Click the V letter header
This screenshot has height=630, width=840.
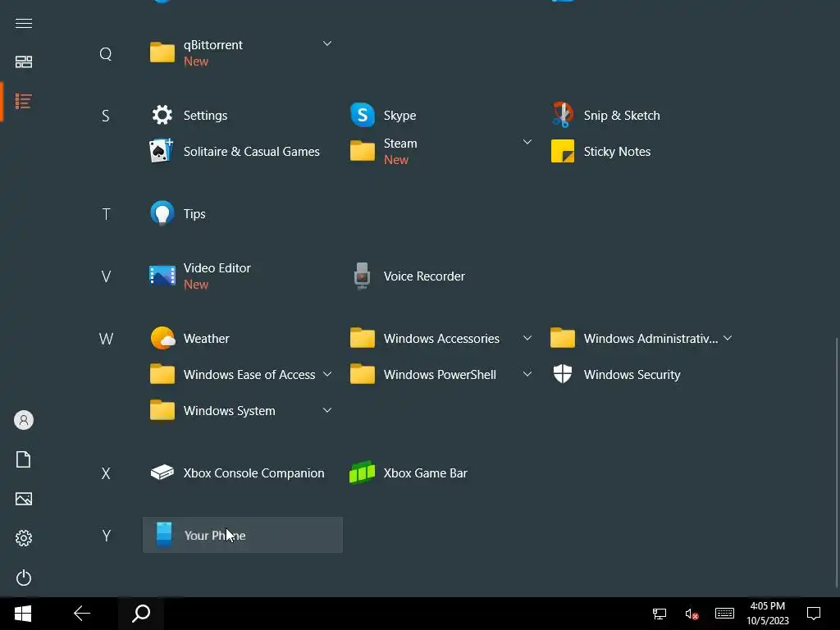click(106, 276)
